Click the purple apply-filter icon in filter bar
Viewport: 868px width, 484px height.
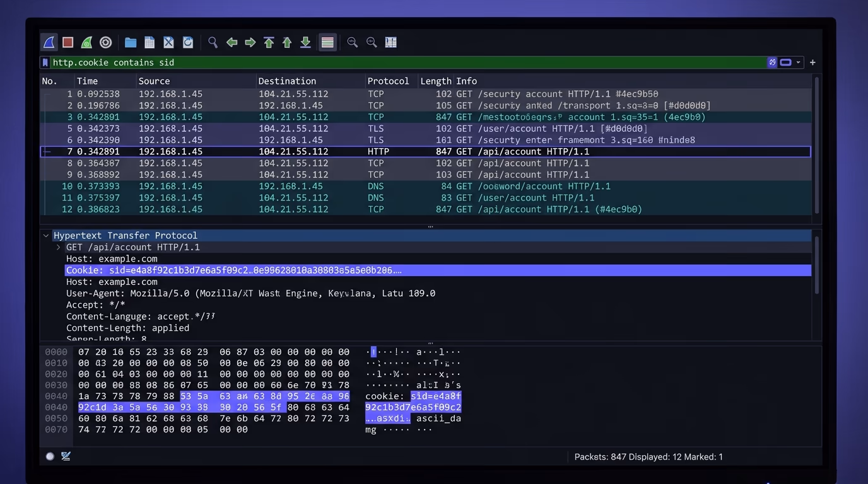pos(772,62)
